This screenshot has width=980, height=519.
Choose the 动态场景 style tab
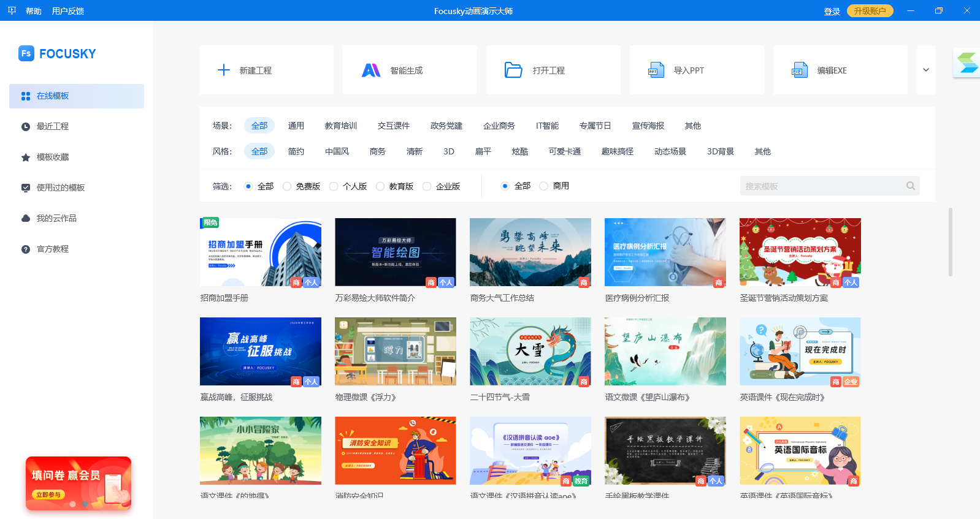[x=670, y=151]
